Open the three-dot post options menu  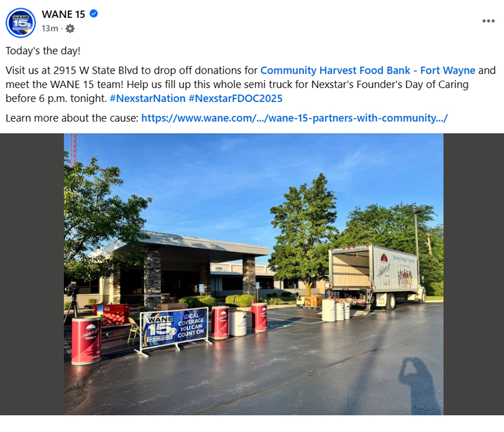coord(488,21)
